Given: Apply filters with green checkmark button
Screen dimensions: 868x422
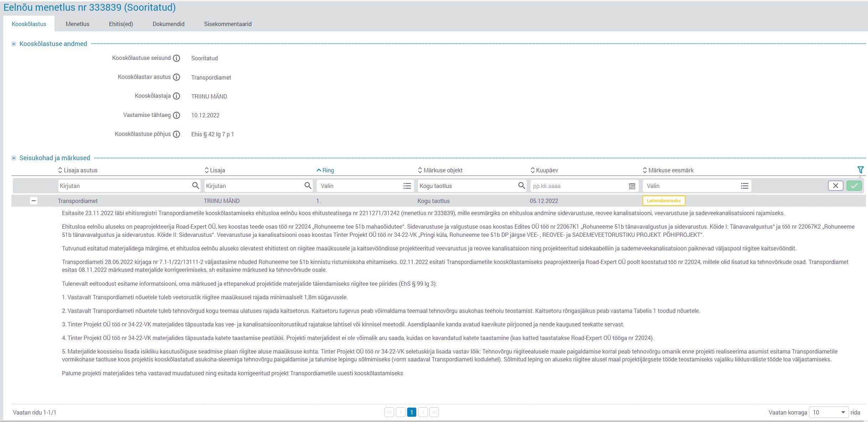Looking at the screenshot, I should (854, 185).
